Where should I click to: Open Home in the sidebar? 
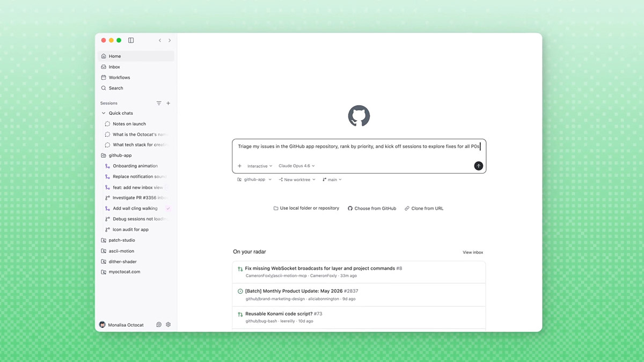[x=136, y=56]
